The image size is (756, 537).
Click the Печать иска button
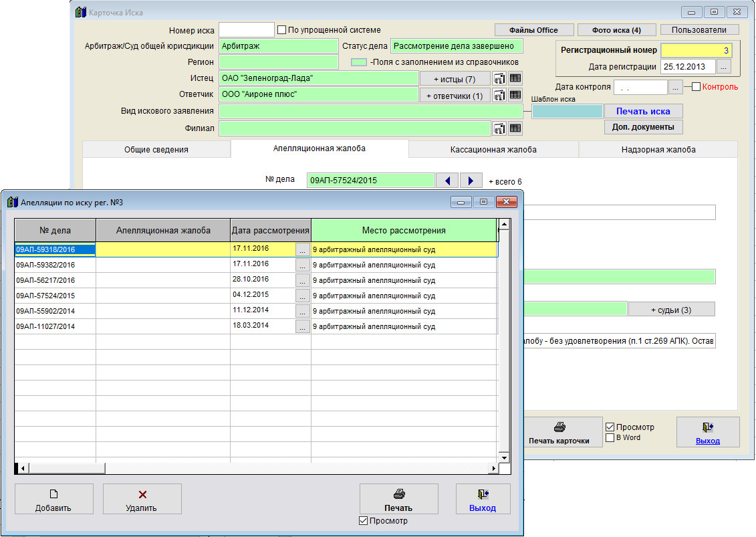tap(643, 111)
